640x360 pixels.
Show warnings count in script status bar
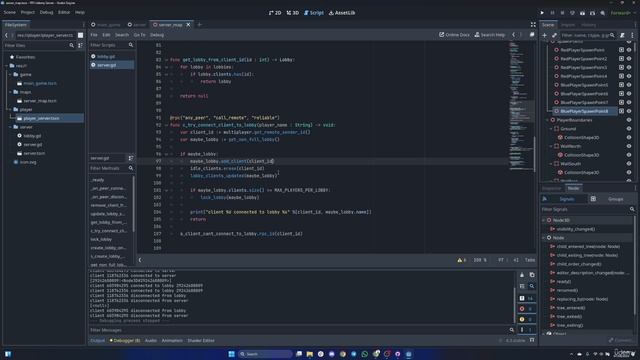pos(462,260)
